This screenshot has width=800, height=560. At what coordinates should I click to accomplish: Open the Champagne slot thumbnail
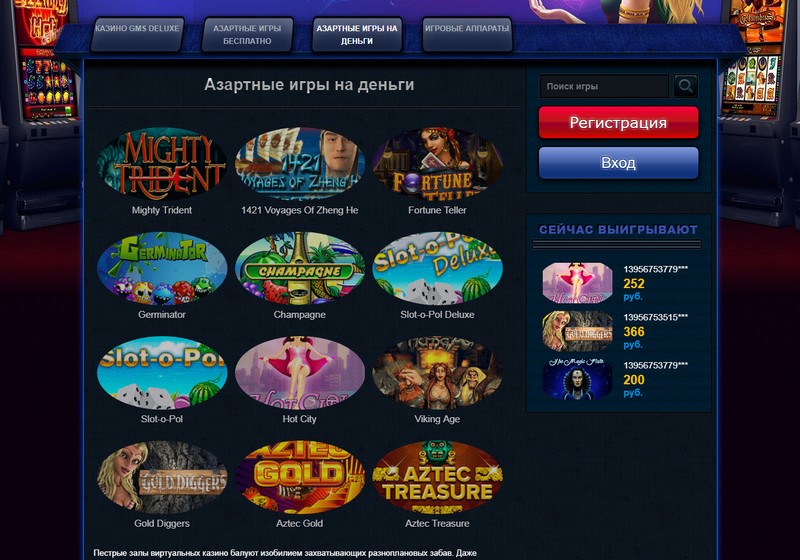pyautogui.click(x=299, y=268)
